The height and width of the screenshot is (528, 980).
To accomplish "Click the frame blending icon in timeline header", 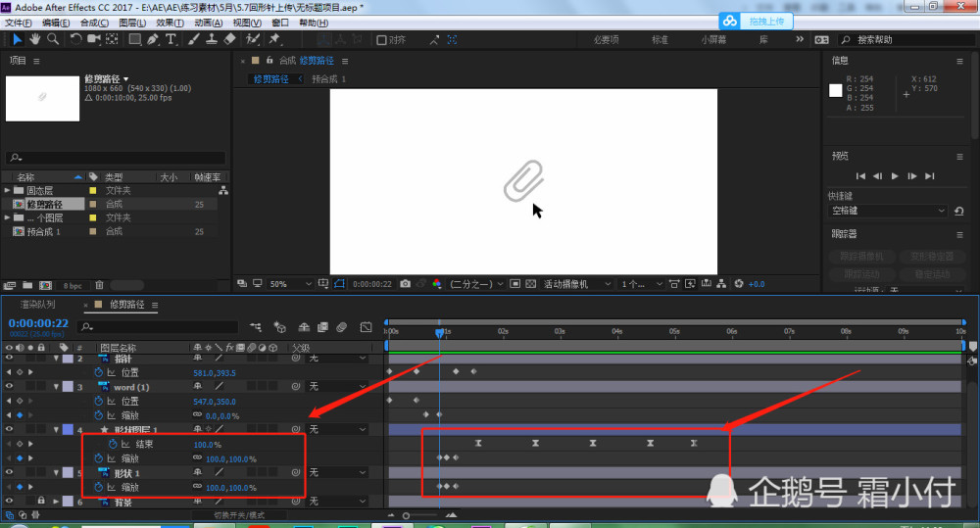I will [x=322, y=327].
